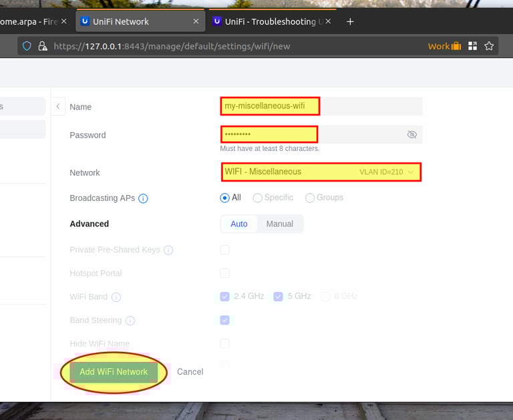Click the WiFi Band info icon
Screen dimensions: 513x420
[116, 297]
